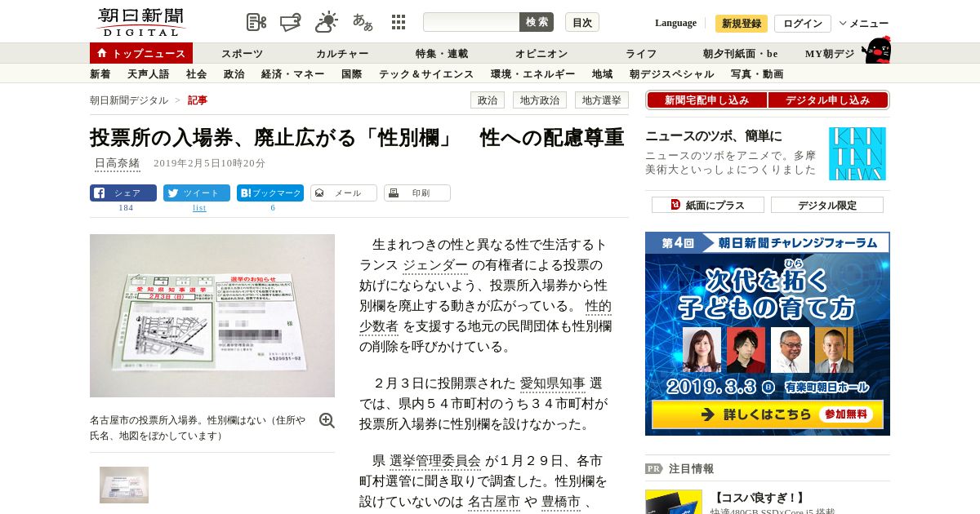Viewport: 980px width, 514px height.
Task: Open the 目次 table of contents button
Action: coord(582,22)
